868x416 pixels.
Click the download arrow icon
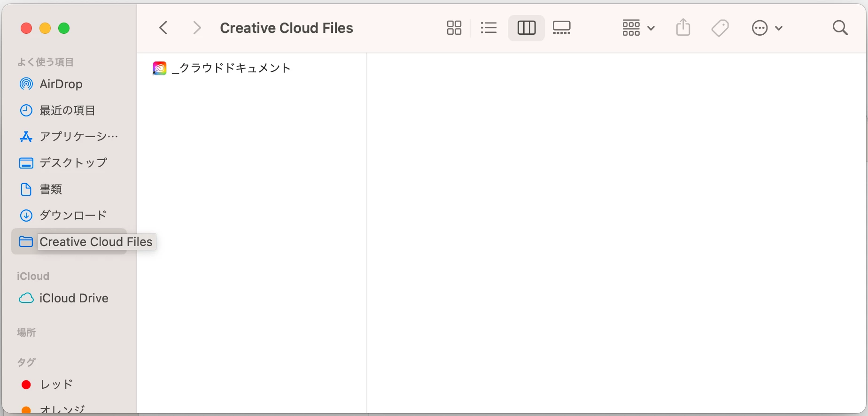click(26, 216)
